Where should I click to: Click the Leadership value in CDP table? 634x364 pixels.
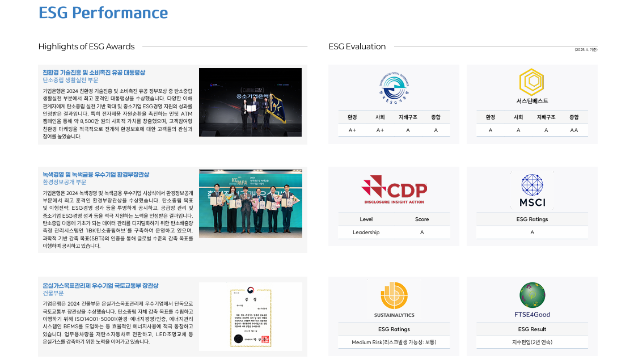(x=366, y=232)
